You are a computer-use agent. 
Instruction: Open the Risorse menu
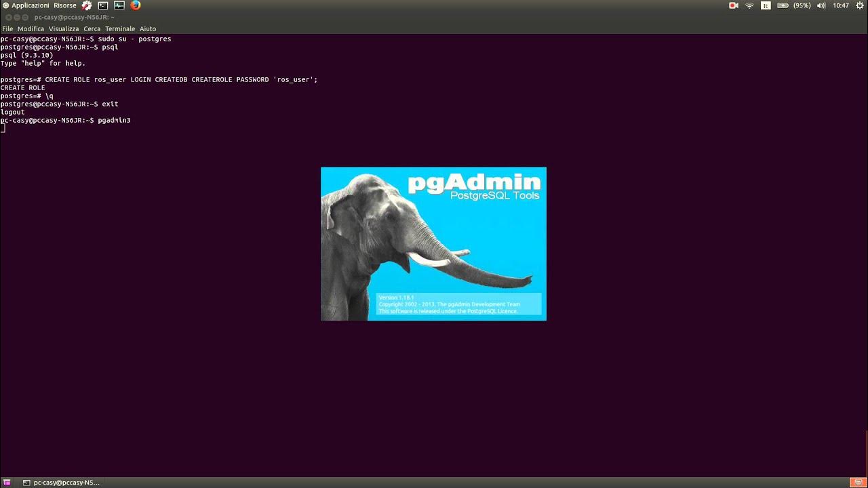click(x=65, y=5)
